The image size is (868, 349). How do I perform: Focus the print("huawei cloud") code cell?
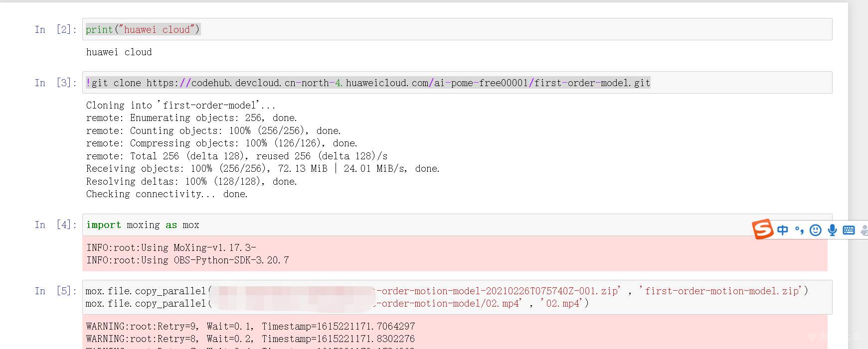pos(457,29)
